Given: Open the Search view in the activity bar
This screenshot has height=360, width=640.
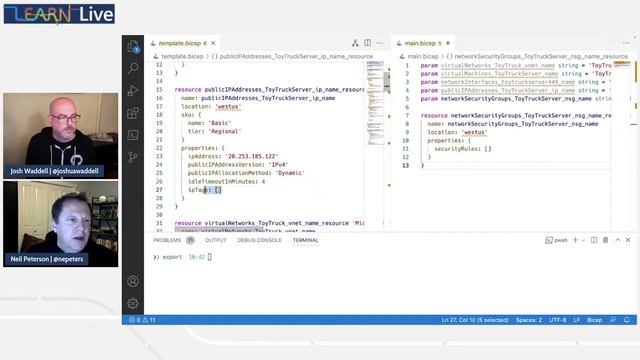Looking at the screenshot, I should coord(133,68).
